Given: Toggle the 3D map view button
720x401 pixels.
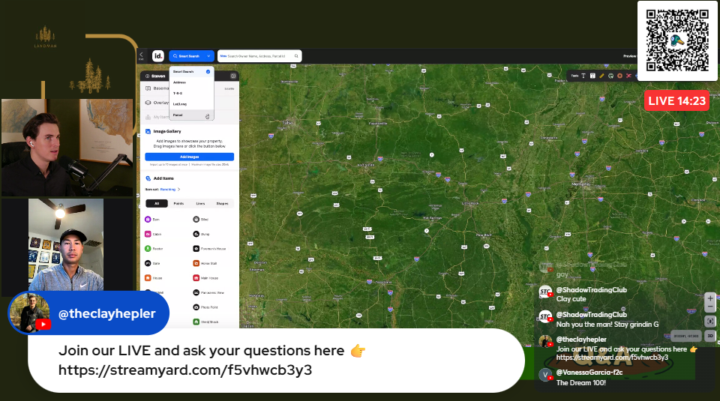Looking at the screenshot, I should 710,336.
